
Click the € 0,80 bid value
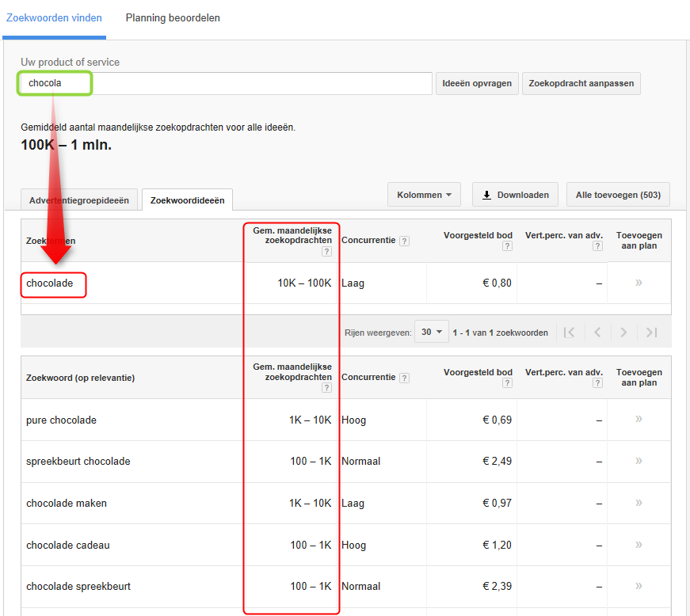[x=497, y=283]
